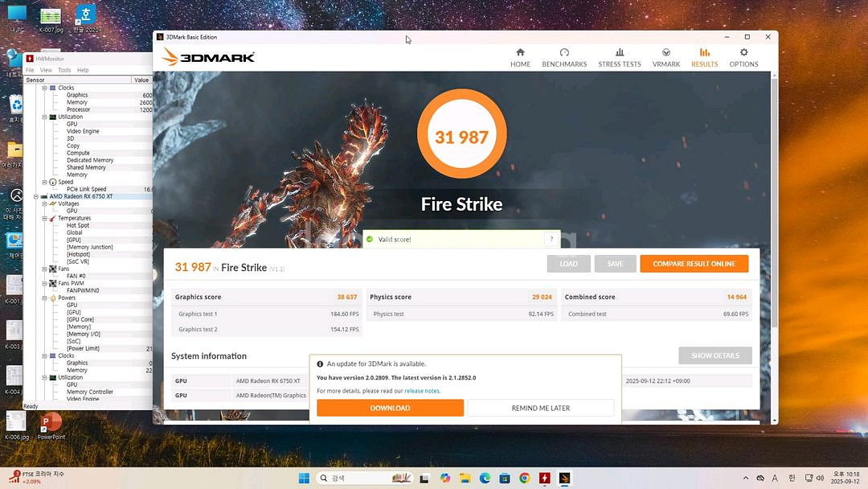This screenshot has height=489, width=868.
Task: Open the release notes link
Action: pos(423,391)
